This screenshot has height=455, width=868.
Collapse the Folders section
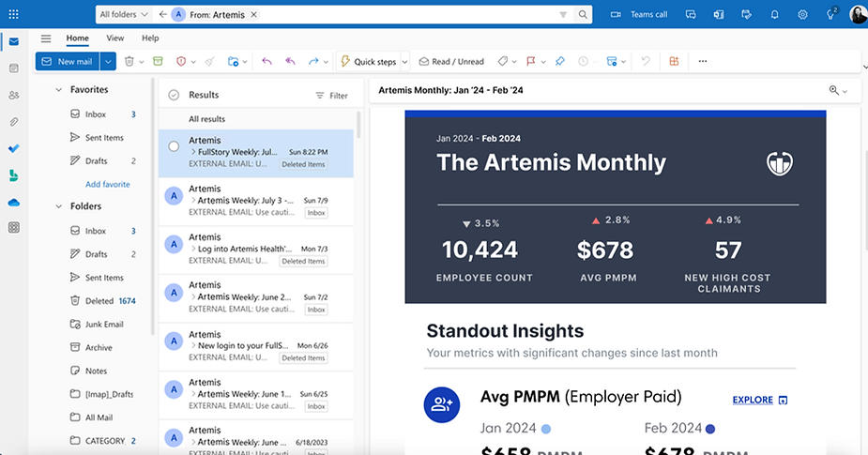[x=59, y=206]
